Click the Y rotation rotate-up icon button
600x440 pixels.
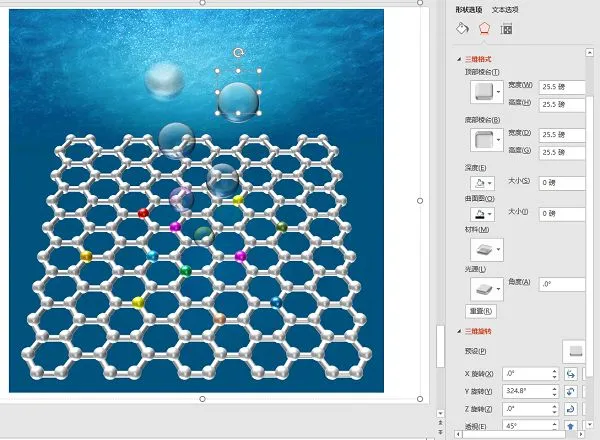[571, 391]
